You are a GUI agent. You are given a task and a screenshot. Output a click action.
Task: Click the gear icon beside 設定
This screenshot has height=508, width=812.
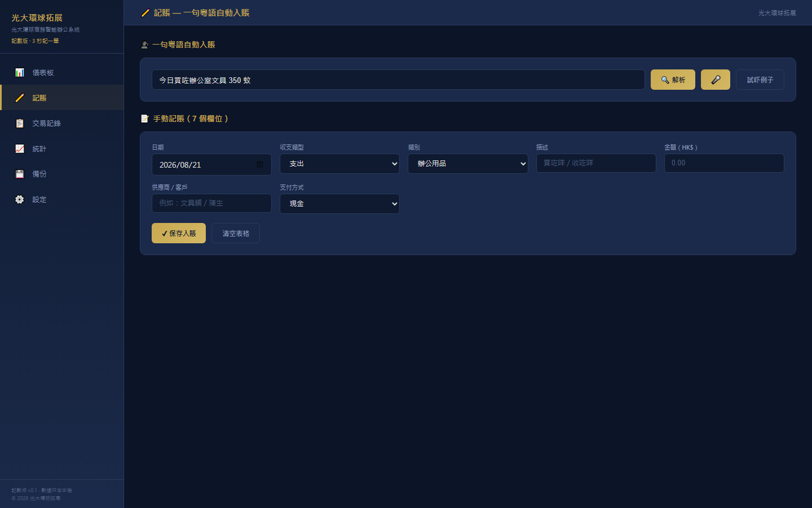coord(20,199)
